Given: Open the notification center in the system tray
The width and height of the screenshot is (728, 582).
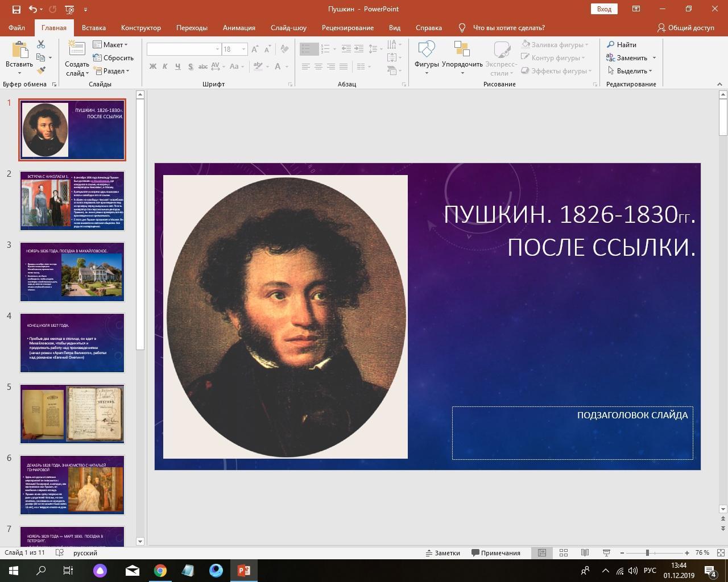Looking at the screenshot, I should [x=711, y=571].
